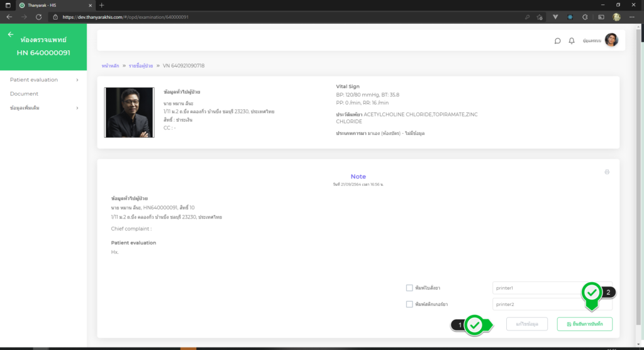Screen dimensions: 644x350
Task: Go to รายชื่อผู้ป่วย breadcrumb link
Action: point(142,65)
